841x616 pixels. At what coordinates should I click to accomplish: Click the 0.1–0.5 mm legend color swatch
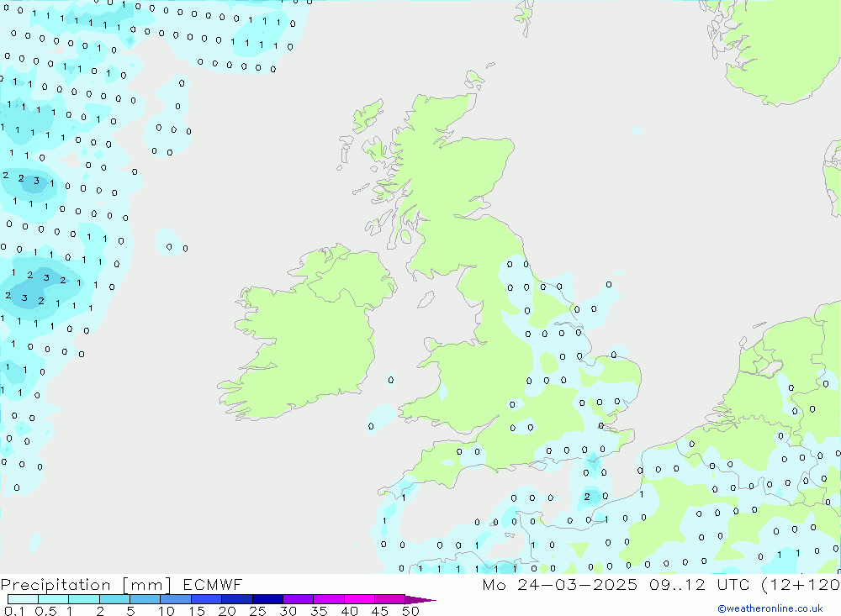click(23, 599)
